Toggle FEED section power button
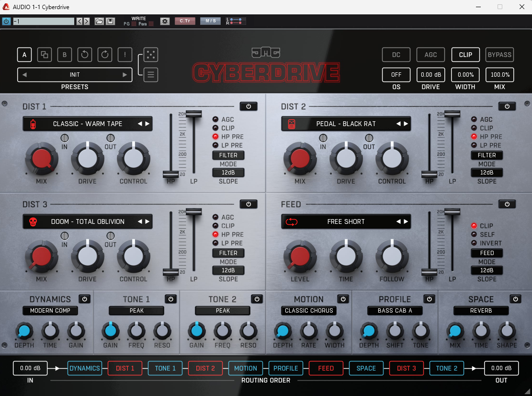The image size is (532, 396). 507,204
